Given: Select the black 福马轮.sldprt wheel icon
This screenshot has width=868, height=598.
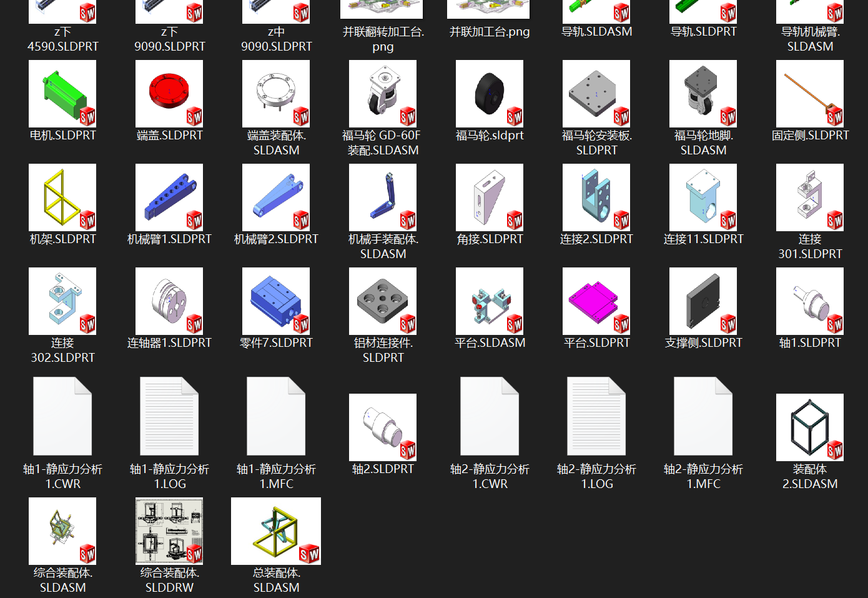Looking at the screenshot, I should coord(490,94).
